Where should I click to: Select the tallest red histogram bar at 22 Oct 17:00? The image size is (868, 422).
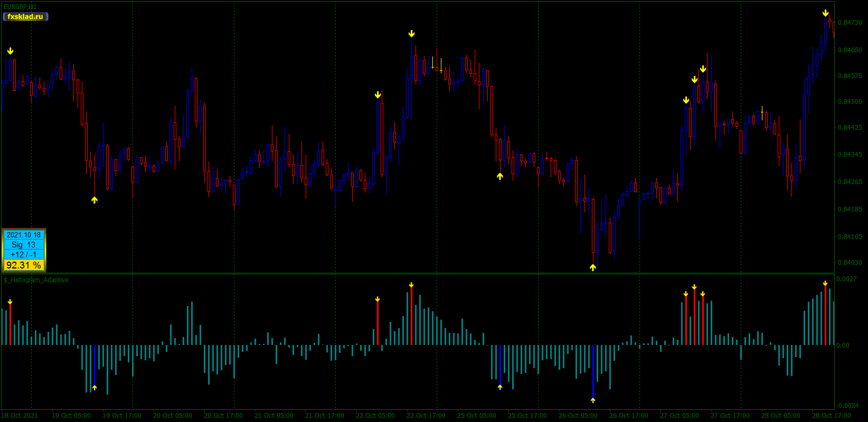point(411,315)
